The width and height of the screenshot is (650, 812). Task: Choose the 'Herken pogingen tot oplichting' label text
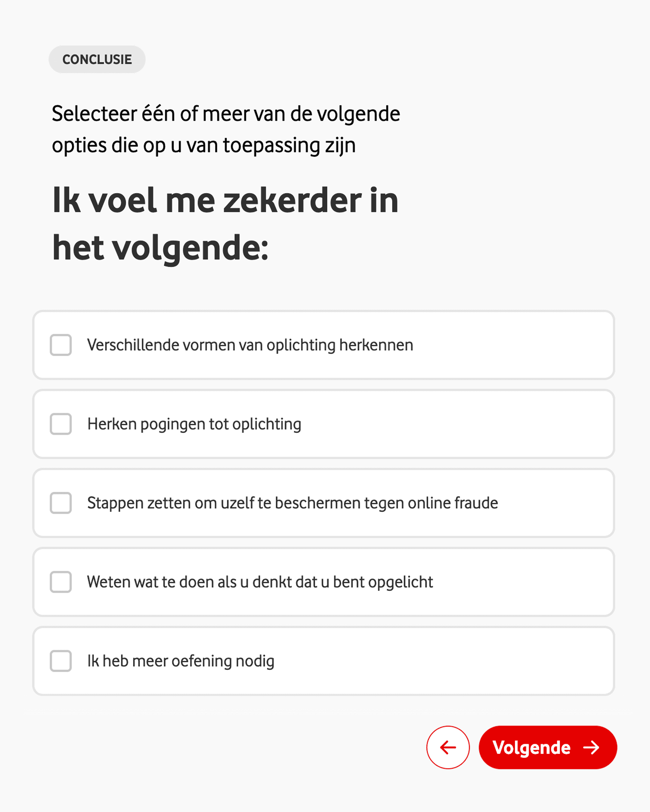(x=194, y=424)
